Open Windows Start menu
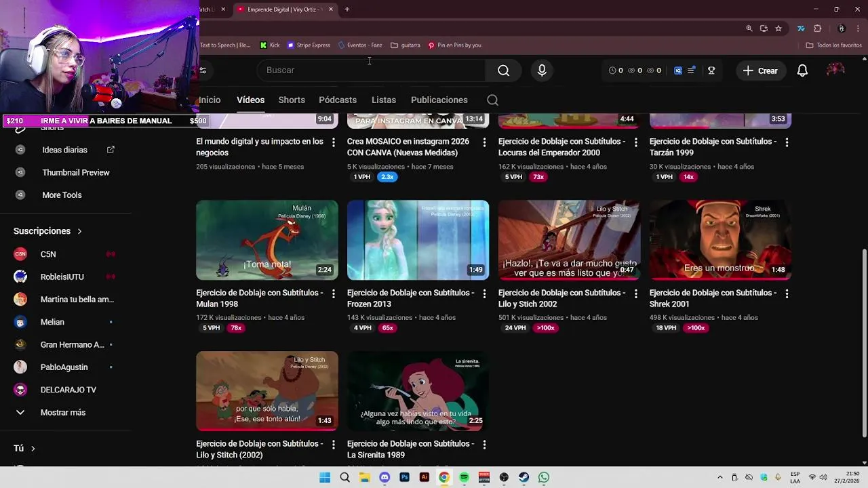Image resolution: width=868 pixels, height=488 pixels. pyautogui.click(x=325, y=477)
